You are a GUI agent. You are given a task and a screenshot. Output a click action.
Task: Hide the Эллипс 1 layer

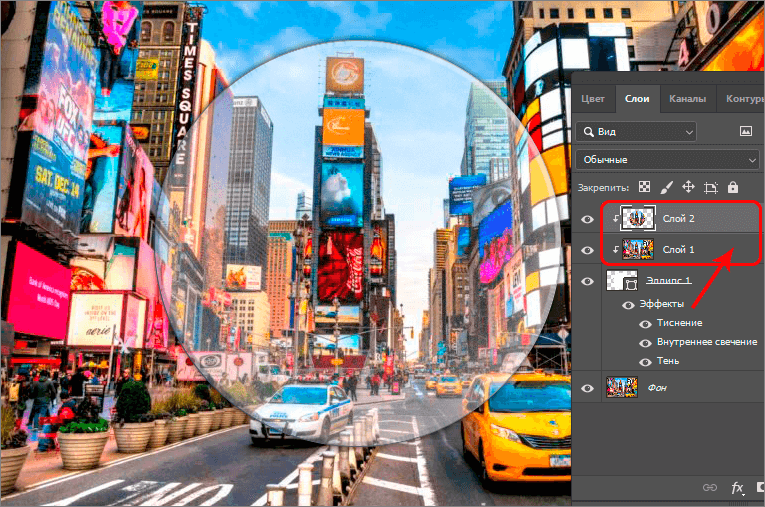pos(587,282)
